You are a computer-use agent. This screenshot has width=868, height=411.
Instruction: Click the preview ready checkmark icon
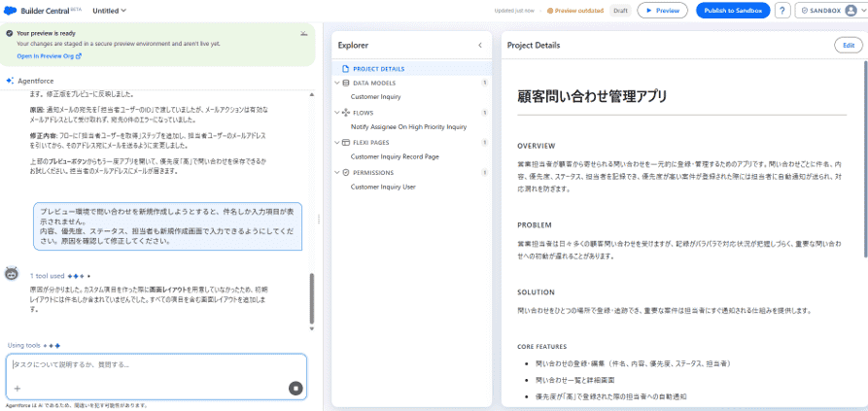[10, 33]
